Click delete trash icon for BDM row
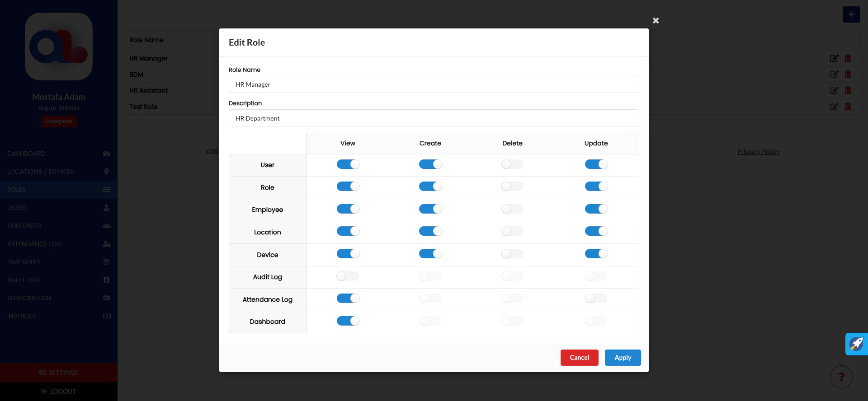This screenshot has width=868, height=401. [848, 74]
